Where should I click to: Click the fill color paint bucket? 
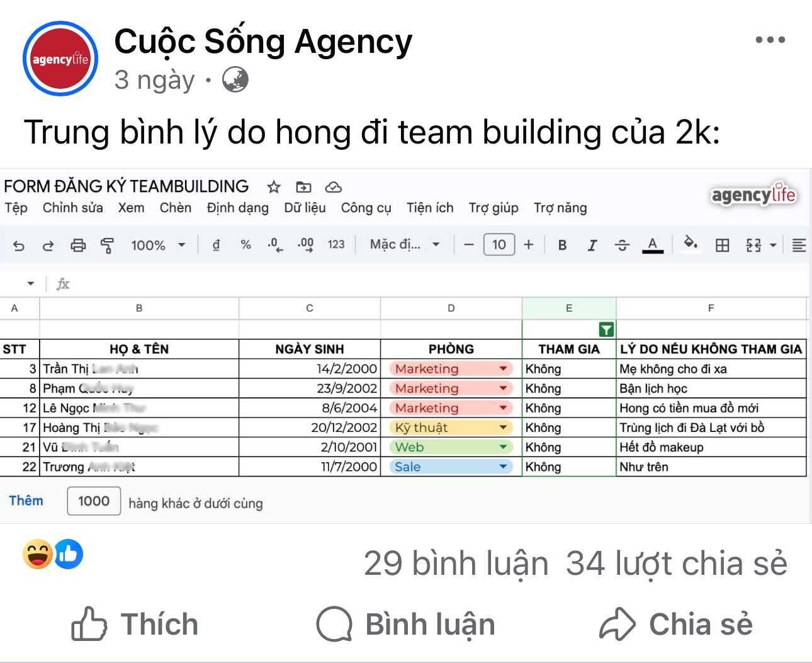click(x=691, y=244)
